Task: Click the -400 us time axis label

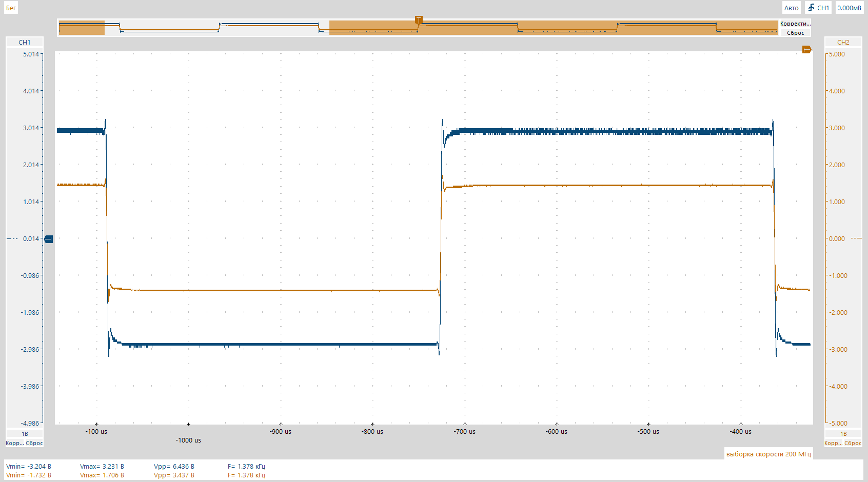Action: point(741,431)
